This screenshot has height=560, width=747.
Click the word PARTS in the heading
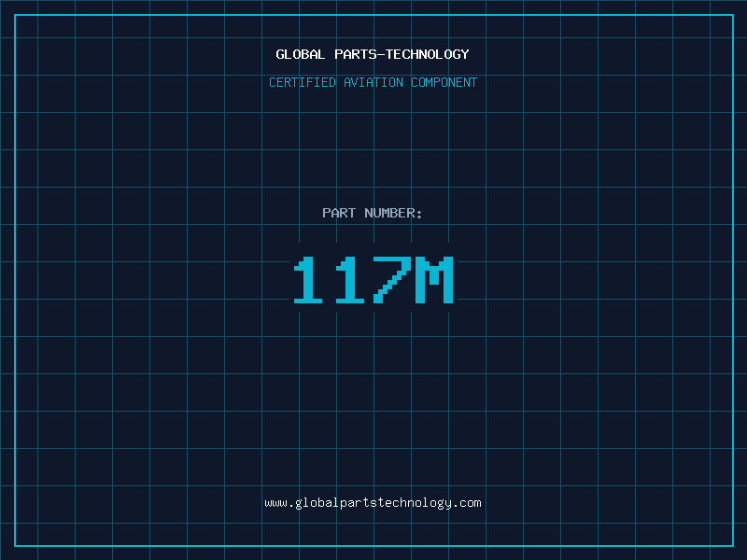point(356,54)
